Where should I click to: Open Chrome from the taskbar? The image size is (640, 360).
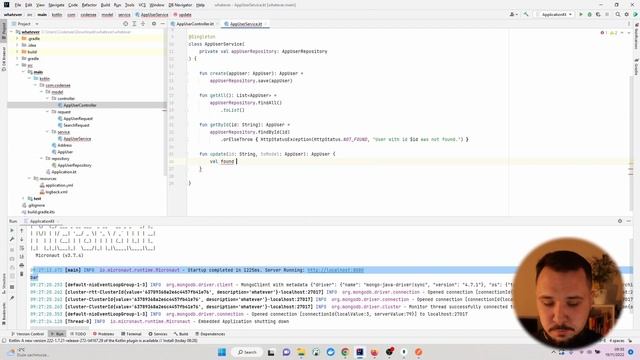345,352
